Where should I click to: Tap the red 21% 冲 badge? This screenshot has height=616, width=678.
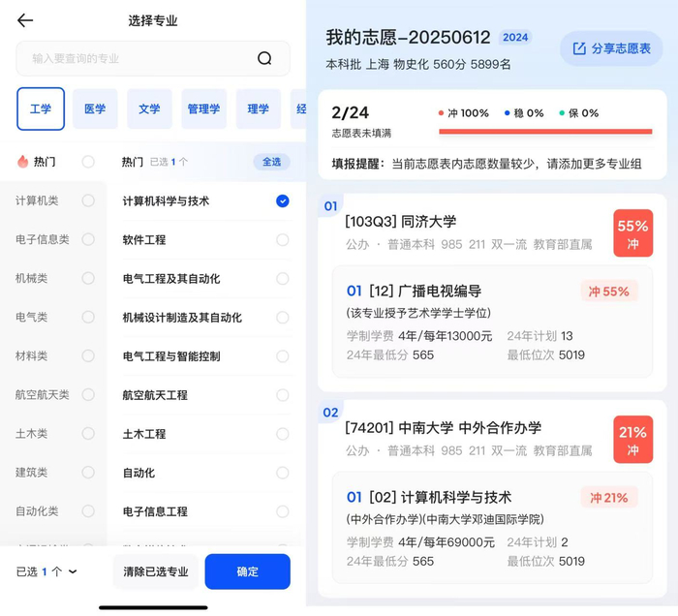(633, 440)
